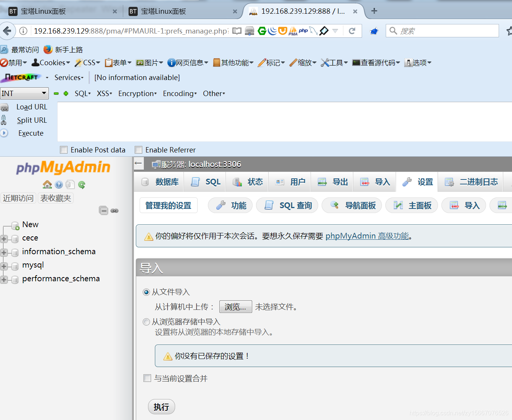Expand the performance_schema database node
Viewport: 512px width, 420px height.
pos(4,280)
